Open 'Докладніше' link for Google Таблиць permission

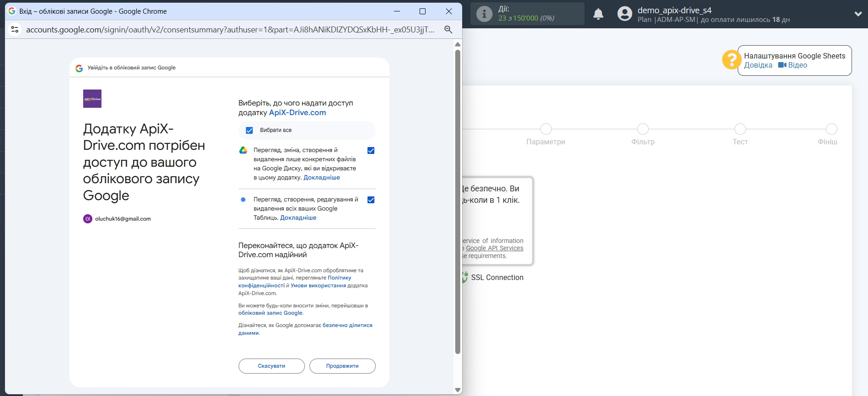click(x=298, y=218)
